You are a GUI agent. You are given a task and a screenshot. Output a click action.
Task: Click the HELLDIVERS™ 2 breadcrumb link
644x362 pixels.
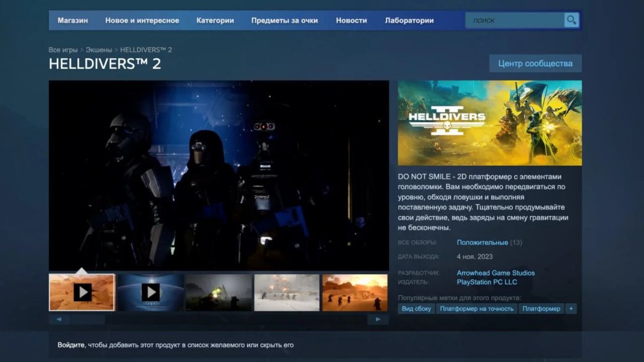click(x=146, y=50)
